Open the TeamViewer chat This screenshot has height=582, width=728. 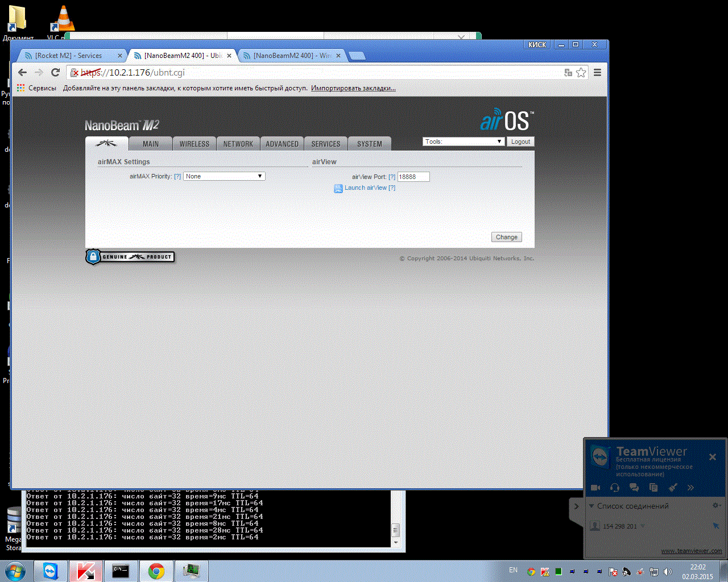tap(634, 488)
